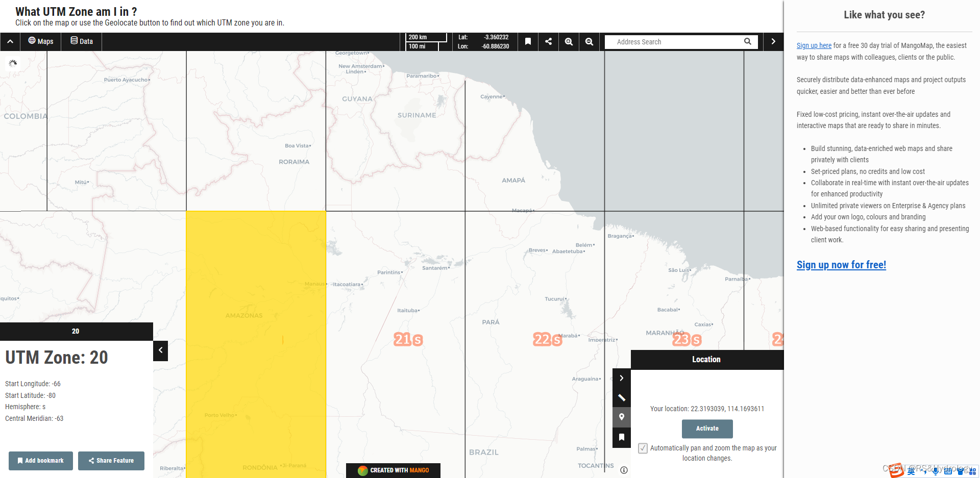
Task: Open the 'Sign up here' link
Action: 814,45
